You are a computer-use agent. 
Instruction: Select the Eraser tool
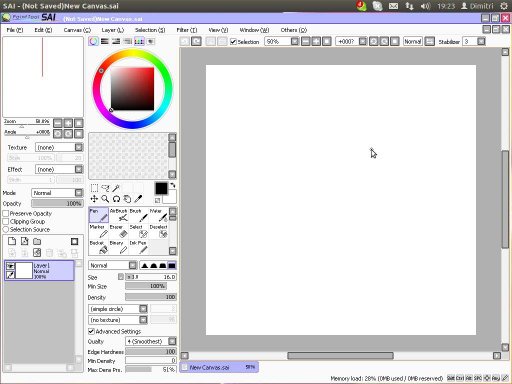tap(118, 231)
